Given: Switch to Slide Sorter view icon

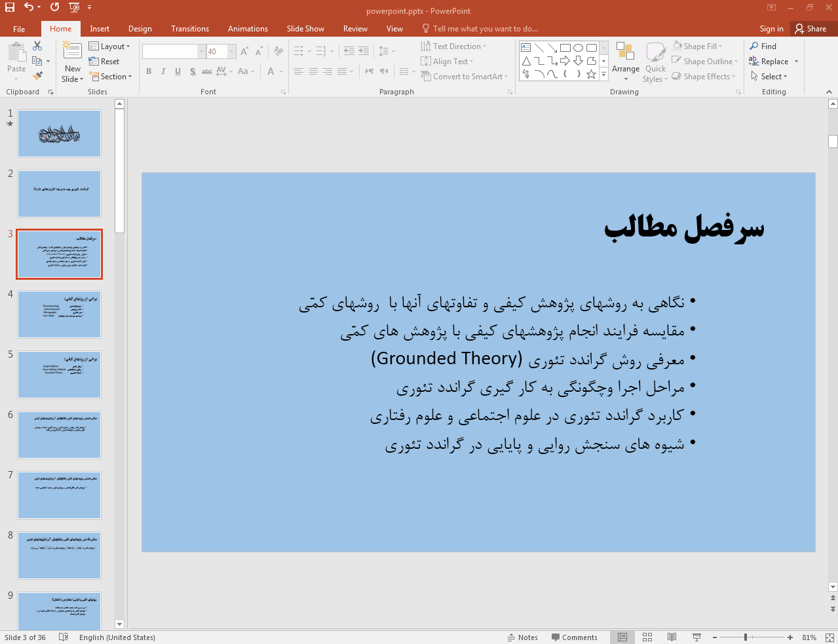Looking at the screenshot, I should pyautogui.click(x=647, y=637).
